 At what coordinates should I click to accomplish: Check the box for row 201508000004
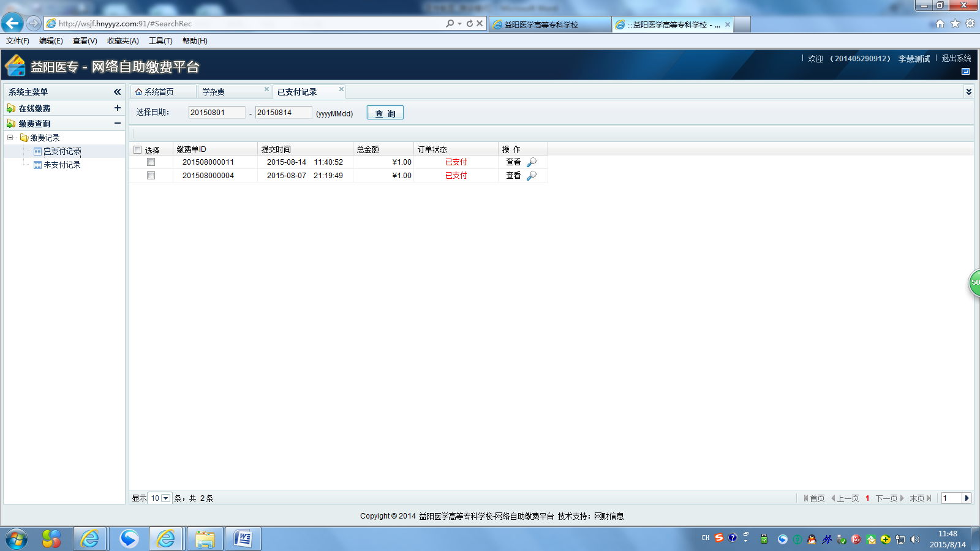click(x=151, y=176)
